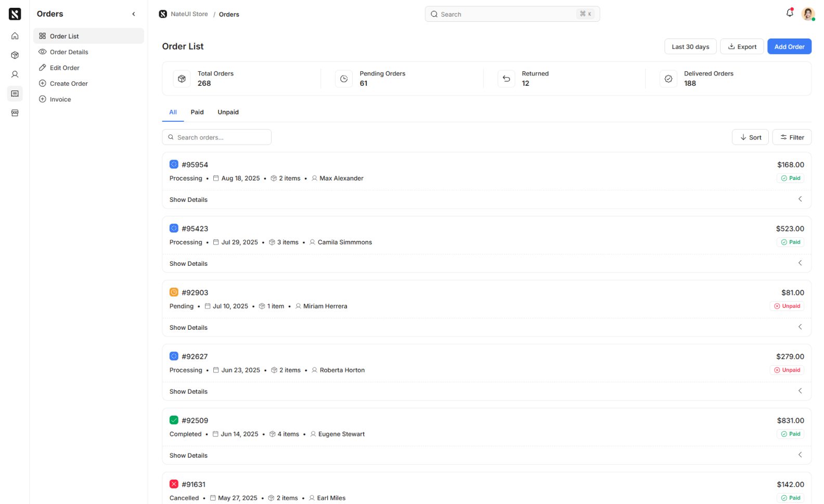
Task: Click the Pending Orders clock icon
Action: pyautogui.click(x=344, y=79)
